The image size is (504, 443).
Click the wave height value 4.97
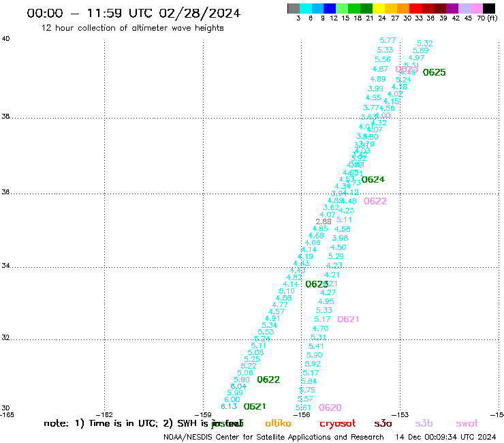[x=416, y=58]
